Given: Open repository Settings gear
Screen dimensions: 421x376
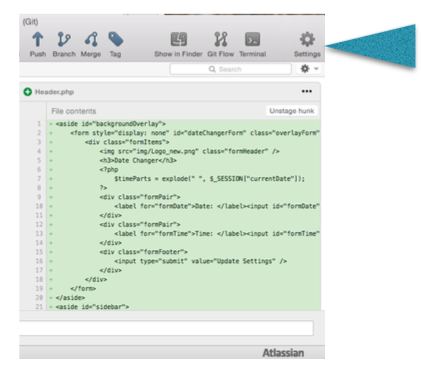Looking at the screenshot, I should [307, 39].
